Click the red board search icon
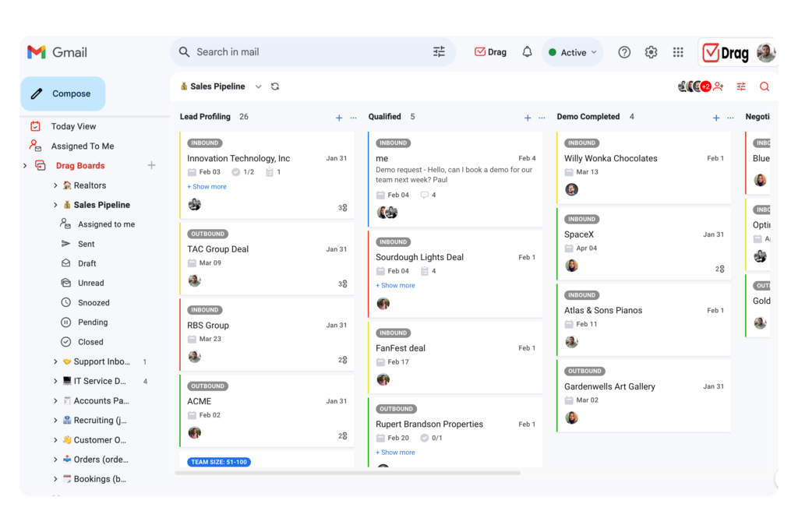 click(x=764, y=86)
